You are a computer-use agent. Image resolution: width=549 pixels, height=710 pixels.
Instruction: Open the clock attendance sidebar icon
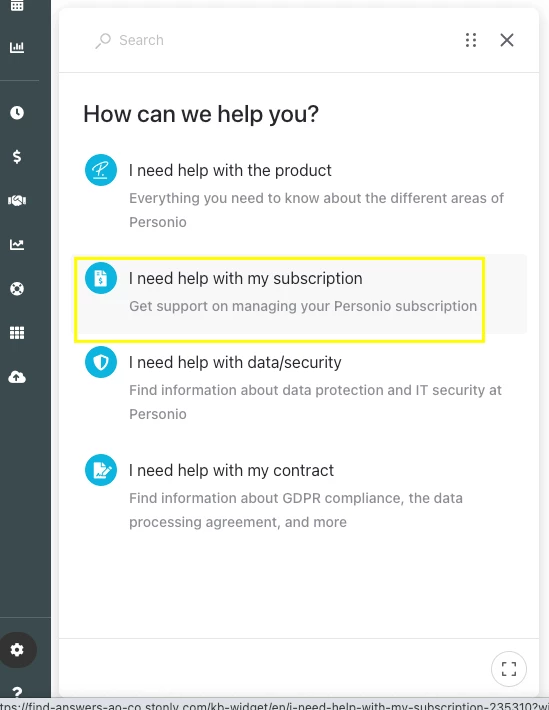click(17, 112)
